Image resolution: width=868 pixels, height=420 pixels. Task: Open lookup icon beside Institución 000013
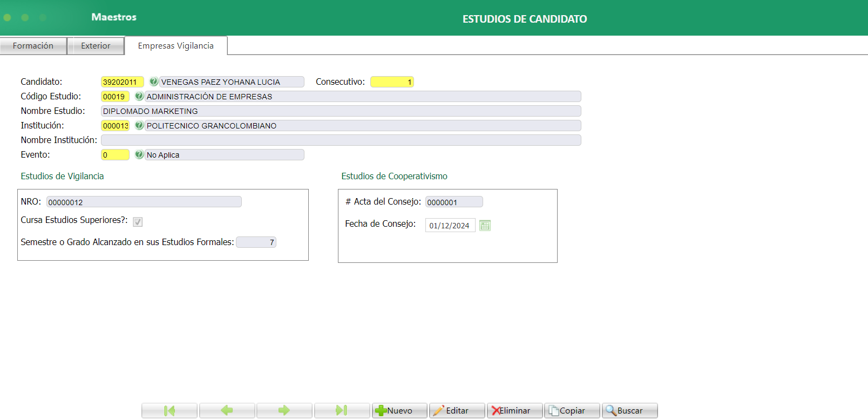click(139, 125)
